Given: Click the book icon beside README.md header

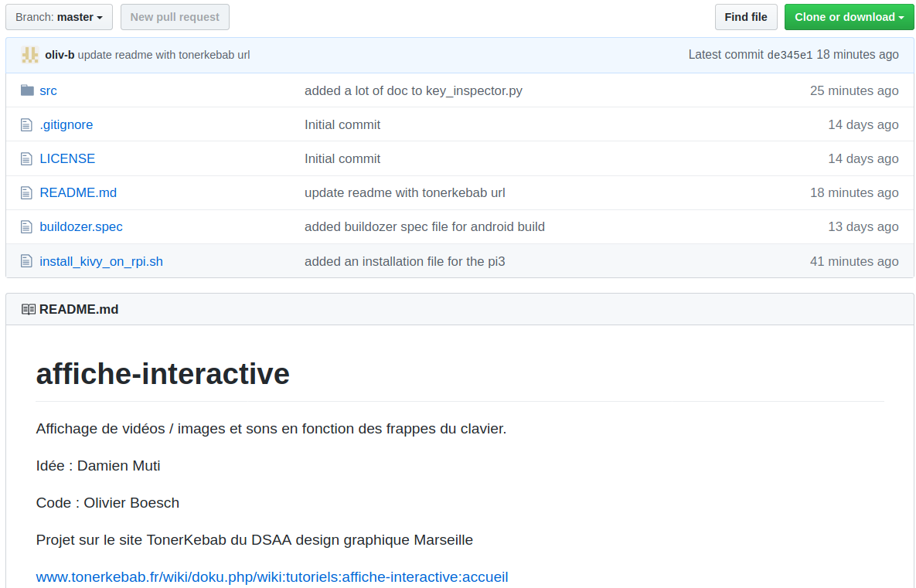Looking at the screenshot, I should [28, 309].
